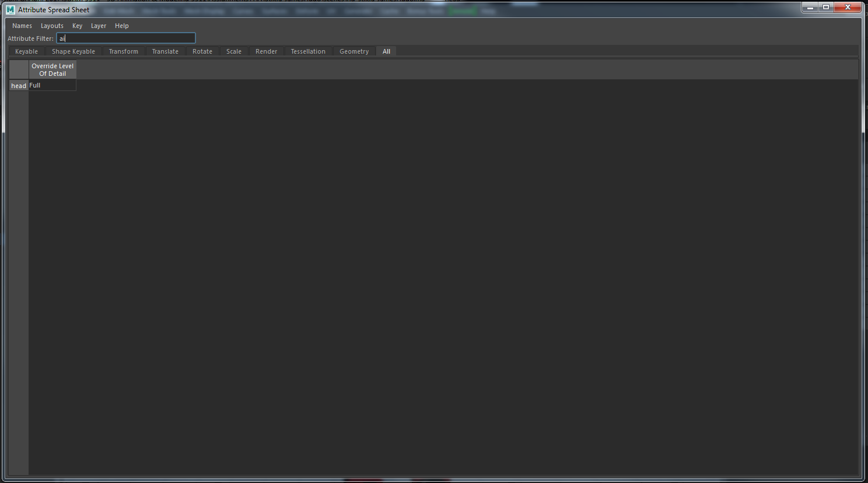The height and width of the screenshot is (483, 868).
Task: Click the Maya app icon in title bar
Action: coord(10,9)
